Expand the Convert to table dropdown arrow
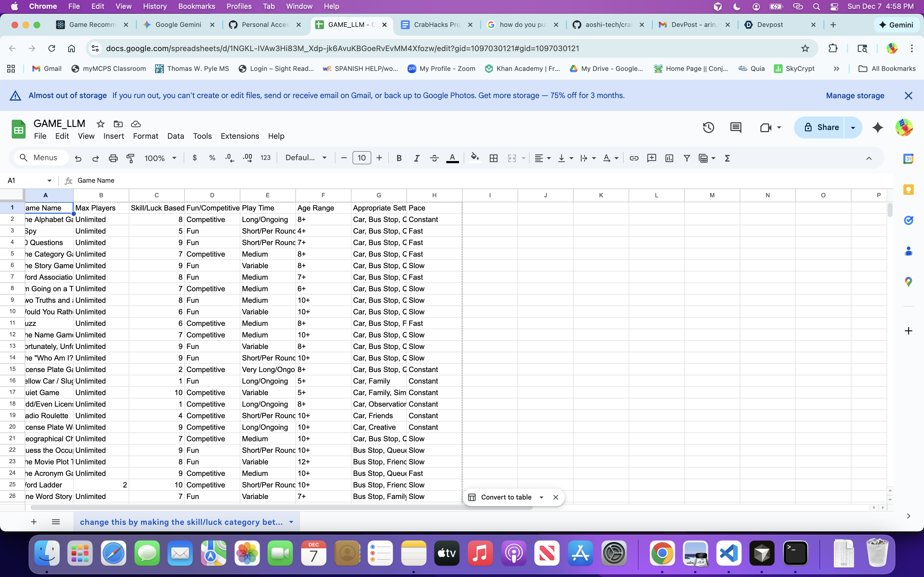Image resolution: width=924 pixels, height=577 pixels. [541, 497]
